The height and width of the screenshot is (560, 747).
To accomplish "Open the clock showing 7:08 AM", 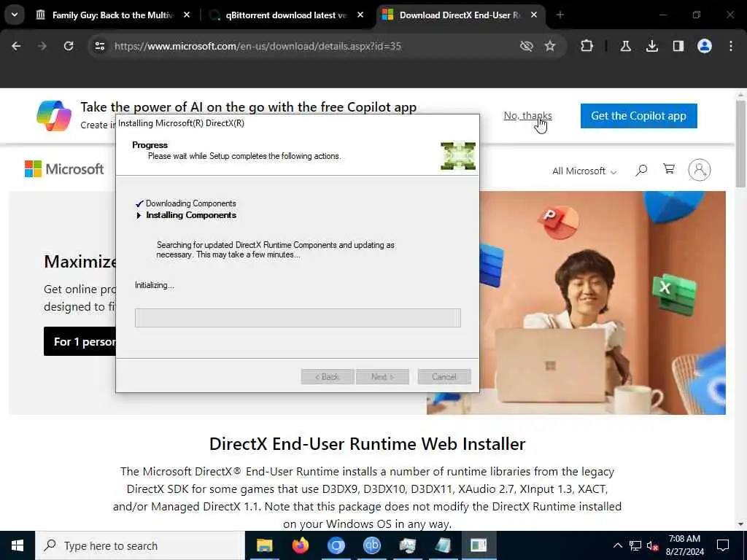I will [x=684, y=545].
